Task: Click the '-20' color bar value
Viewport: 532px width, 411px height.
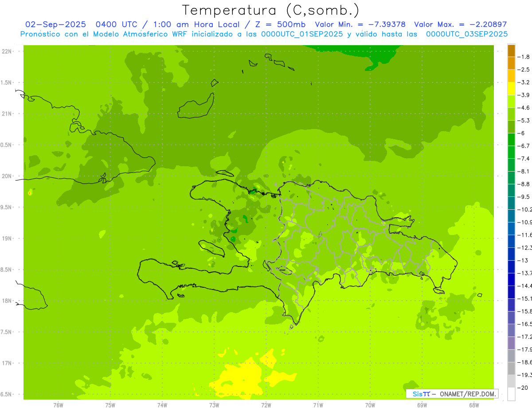Action: pyautogui.click(x=523, y=388)
